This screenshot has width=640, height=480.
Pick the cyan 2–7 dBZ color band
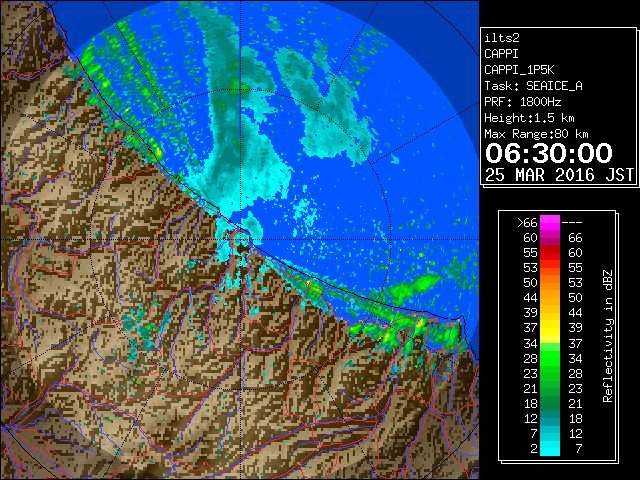point(550,449)
